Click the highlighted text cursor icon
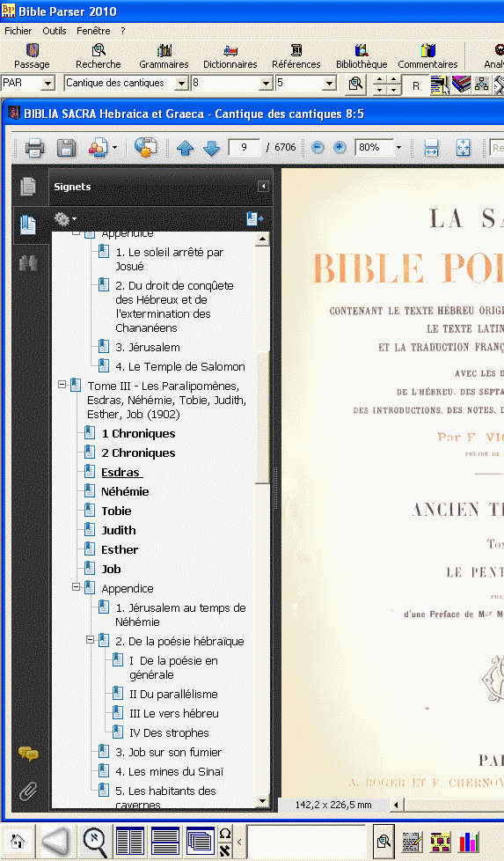Screen dimensions: 504x861 pyautogui.click(x=440, y=85)
